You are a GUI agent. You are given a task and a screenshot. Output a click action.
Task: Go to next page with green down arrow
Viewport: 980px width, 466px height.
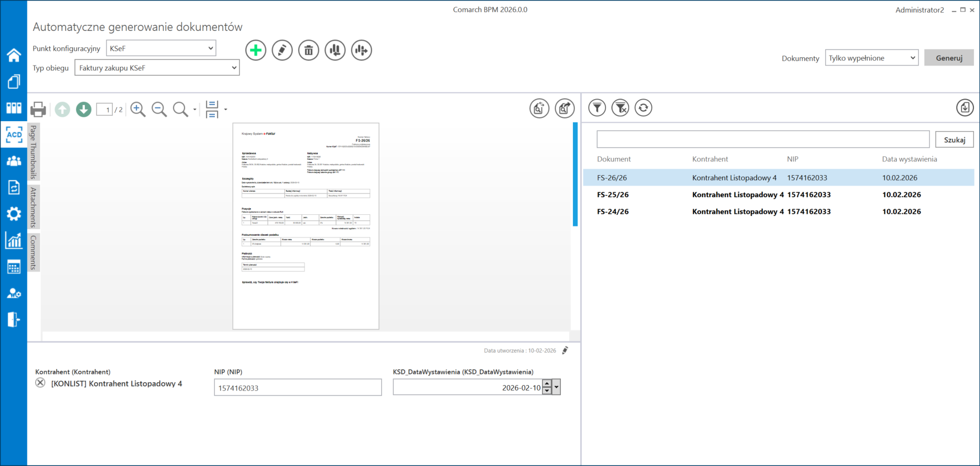pos(84,109)
